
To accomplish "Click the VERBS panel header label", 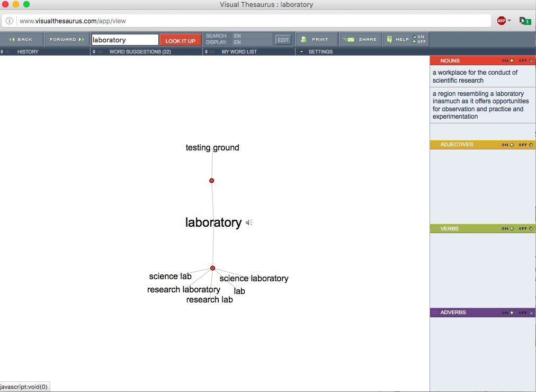I will click(x=449, y=229).
